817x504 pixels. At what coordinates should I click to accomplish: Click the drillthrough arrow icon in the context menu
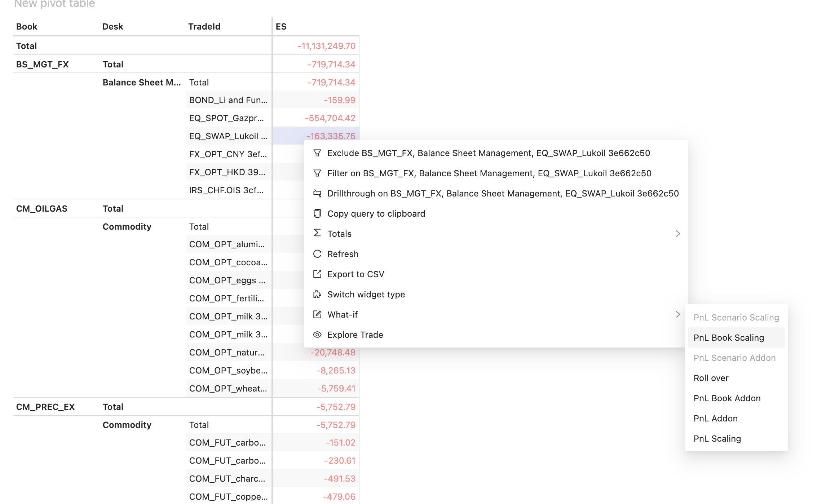[x=317, y=193]
